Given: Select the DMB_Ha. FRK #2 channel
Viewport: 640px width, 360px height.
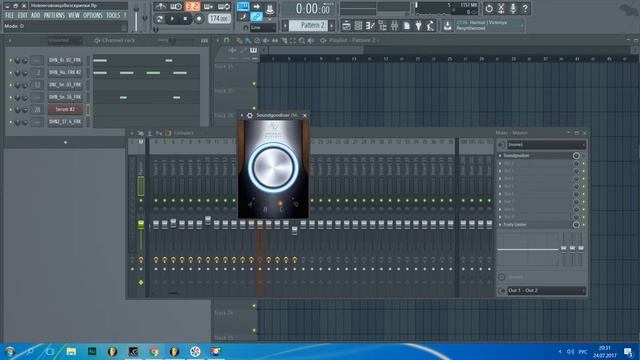Looking at the screenshot, I should pyautogui.click(x=65, y=72).
